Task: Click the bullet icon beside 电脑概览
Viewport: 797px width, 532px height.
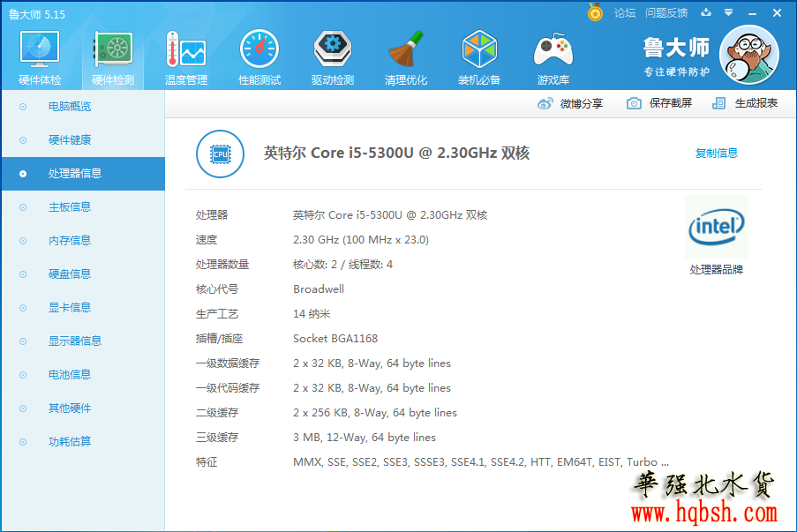Action: point(23,107)
